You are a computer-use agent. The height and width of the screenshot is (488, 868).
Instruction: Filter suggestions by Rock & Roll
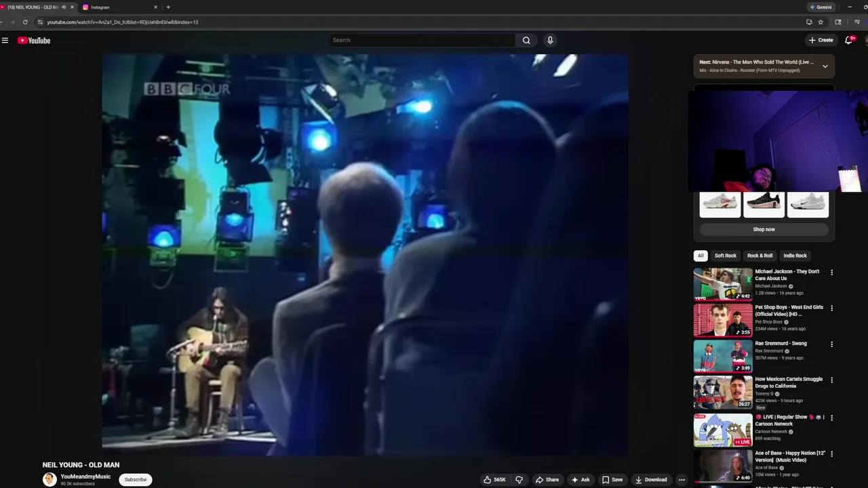tap(759, 256)
